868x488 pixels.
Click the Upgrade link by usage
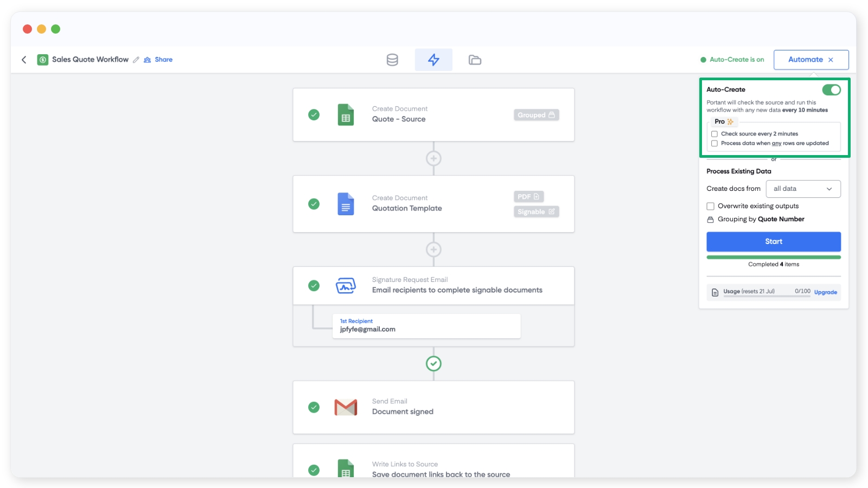pyautogui.click(x=825, y=292)
